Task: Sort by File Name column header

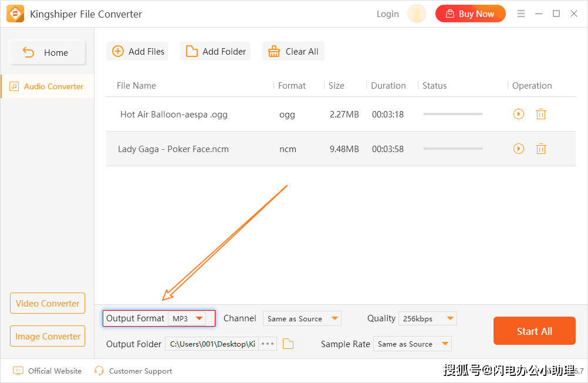Action: coord(136,86)
